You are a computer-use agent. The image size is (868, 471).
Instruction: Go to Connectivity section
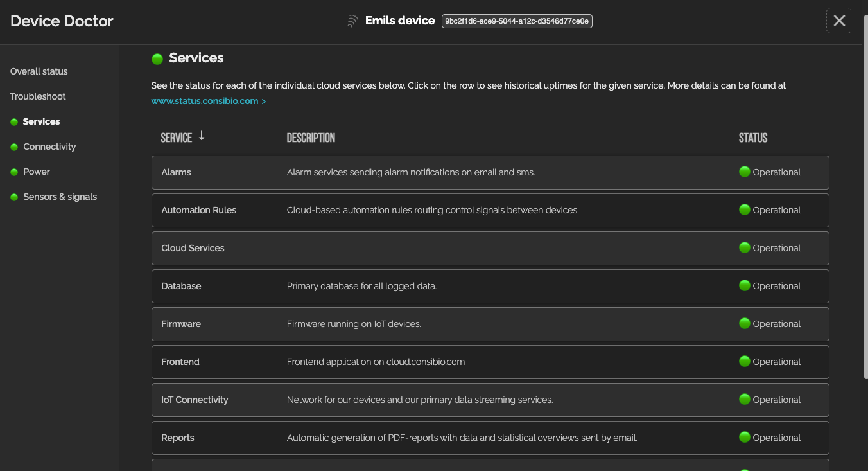tap(49, 147)
